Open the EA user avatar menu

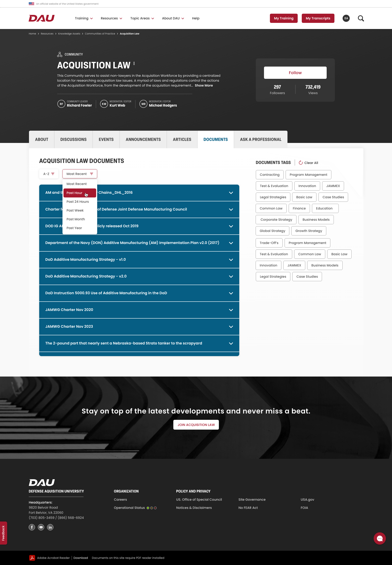click(x=346, y=18)
